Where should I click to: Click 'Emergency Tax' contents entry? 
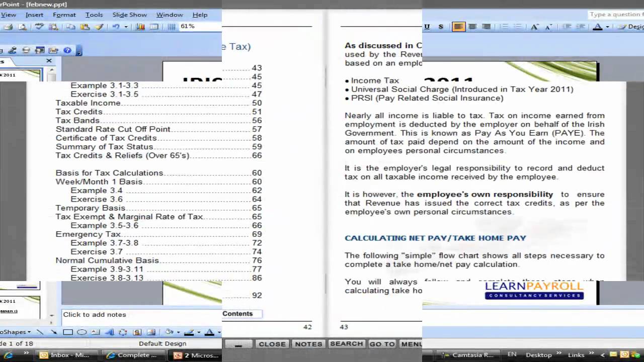pos(88,234)
